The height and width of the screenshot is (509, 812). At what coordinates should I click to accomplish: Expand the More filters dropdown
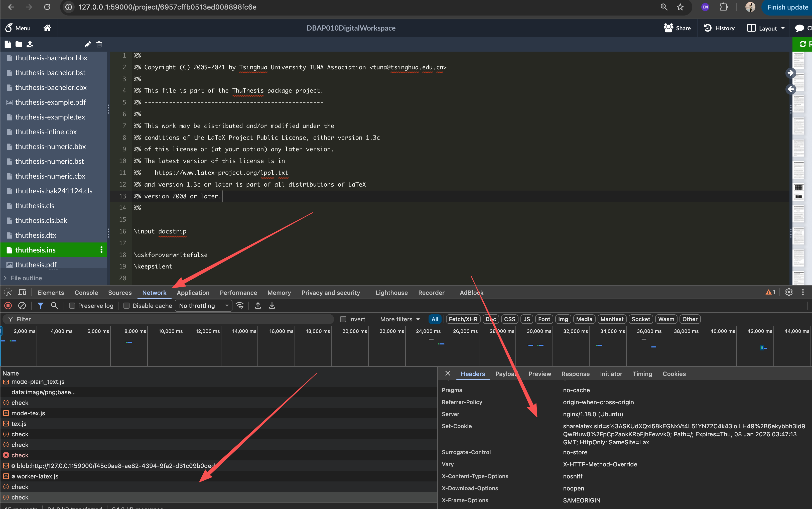click(x=400, y=319)
